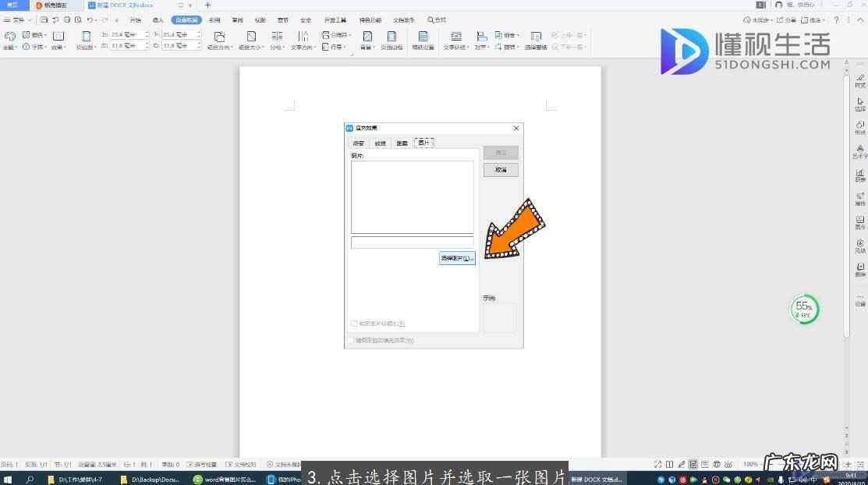868x485 pixels.
Task: Toggle the 锁定图片纵横比 checkbox
Action: (354, 324)
